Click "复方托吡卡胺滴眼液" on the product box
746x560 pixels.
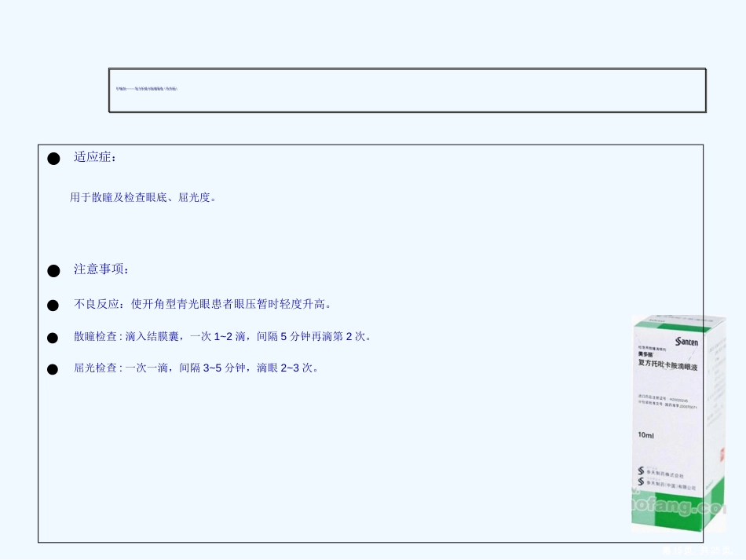coord(668,365)
